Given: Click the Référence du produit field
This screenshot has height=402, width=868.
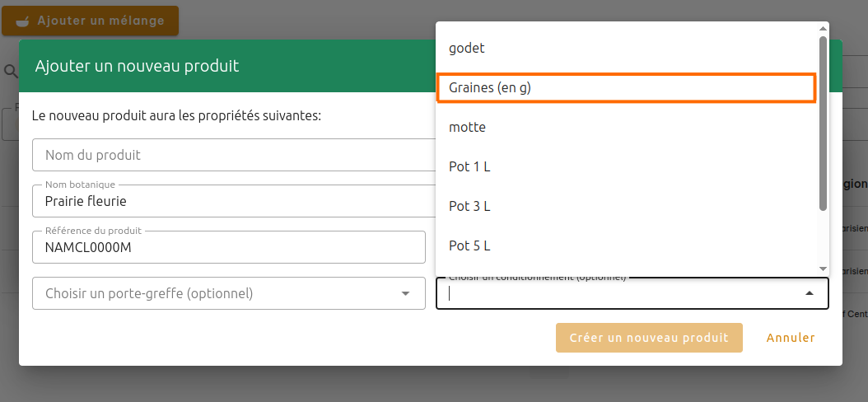Looking at the screenshot, I should click(x=228, y=247).
